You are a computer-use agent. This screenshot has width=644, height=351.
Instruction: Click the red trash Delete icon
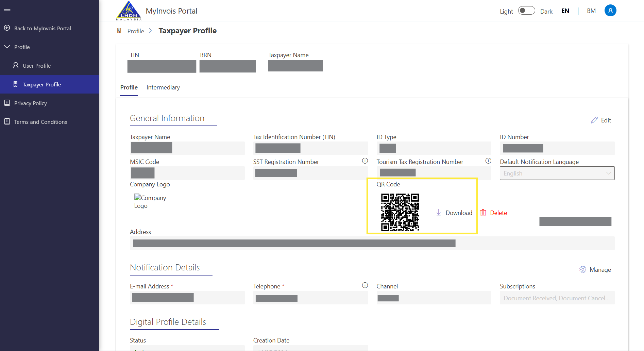(x=483, y=213)
